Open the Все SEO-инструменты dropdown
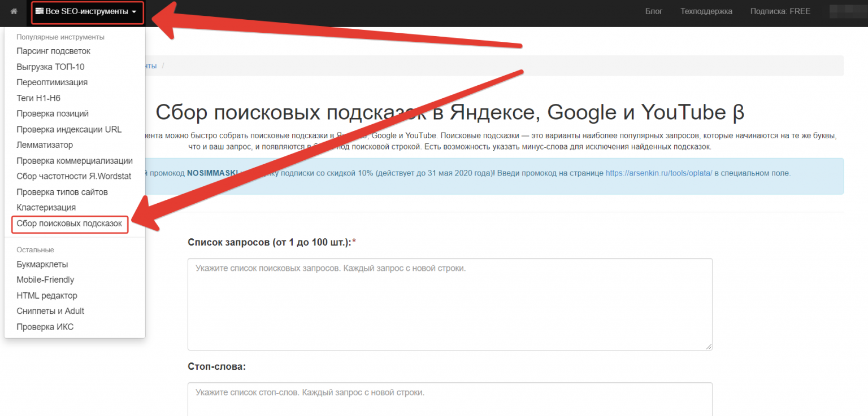 point(86,12)
